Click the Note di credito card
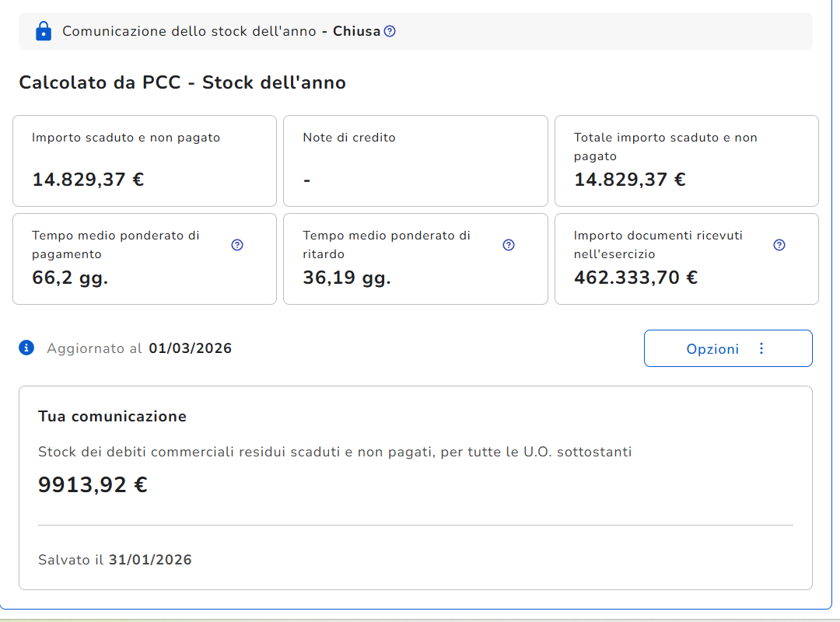Image resolution: width=840 pixels, height=622 pixels. (415, 161)
